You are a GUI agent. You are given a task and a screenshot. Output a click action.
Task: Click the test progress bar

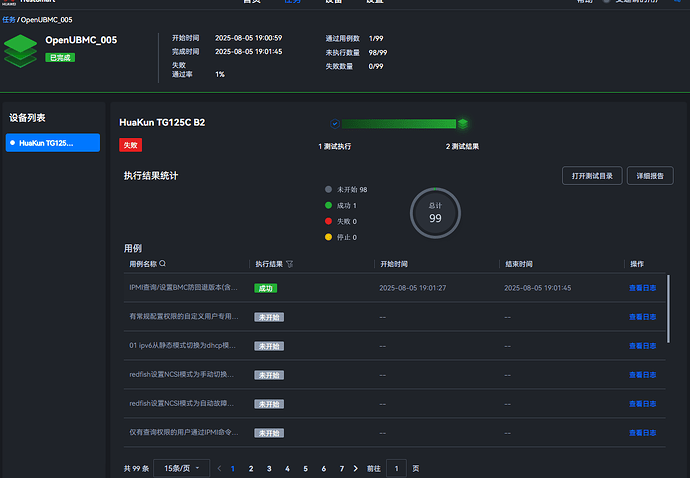(399, 123)
